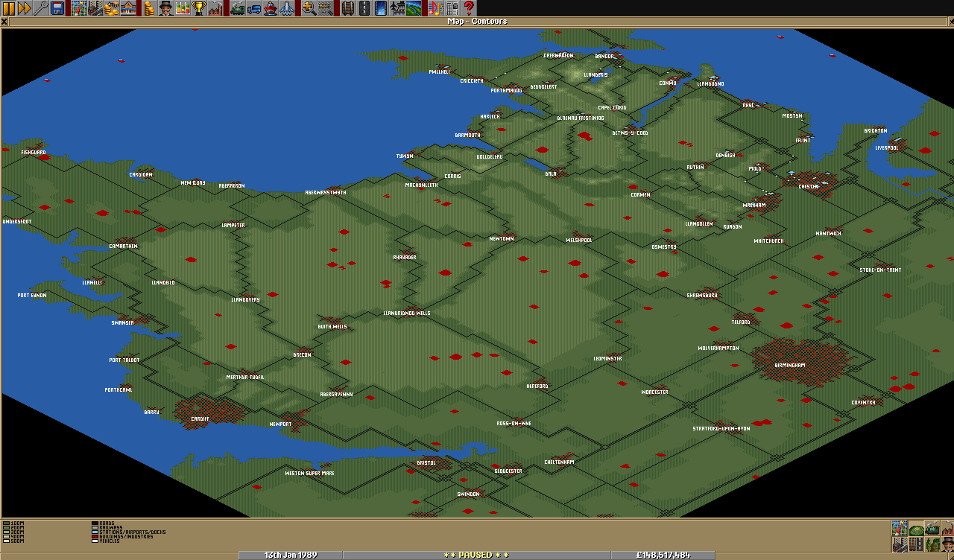The image size is (954, 560).
Task: Click the Stations/Airports/Docks legend entry
Action: coord(128,532)
